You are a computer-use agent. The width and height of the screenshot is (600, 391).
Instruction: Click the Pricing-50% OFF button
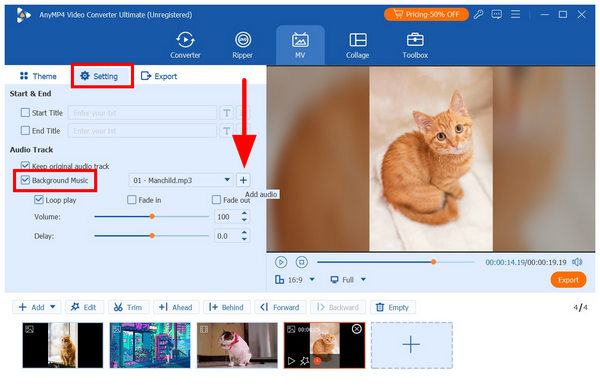tap(426, 15)
